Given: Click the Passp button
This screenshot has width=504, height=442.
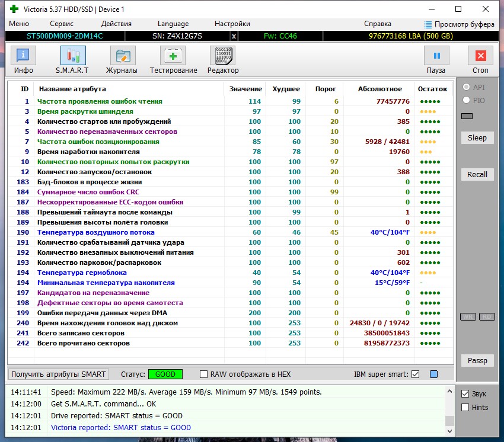Looking at the screenshot, I should 477,361.
